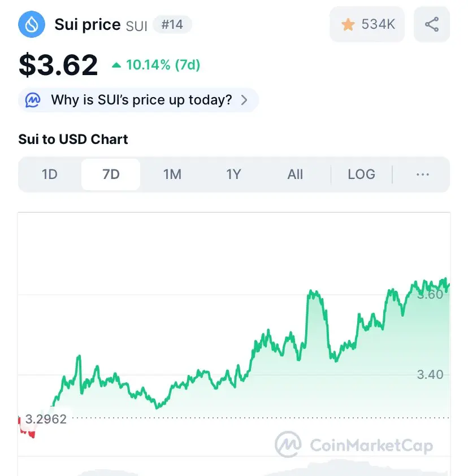Toggle the LOG scale option

[x=361, y=174]
